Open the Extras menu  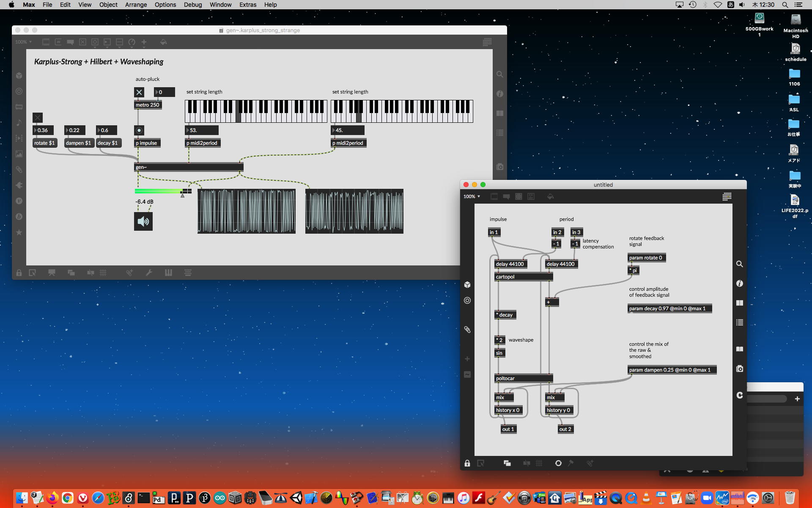point(247,5)
